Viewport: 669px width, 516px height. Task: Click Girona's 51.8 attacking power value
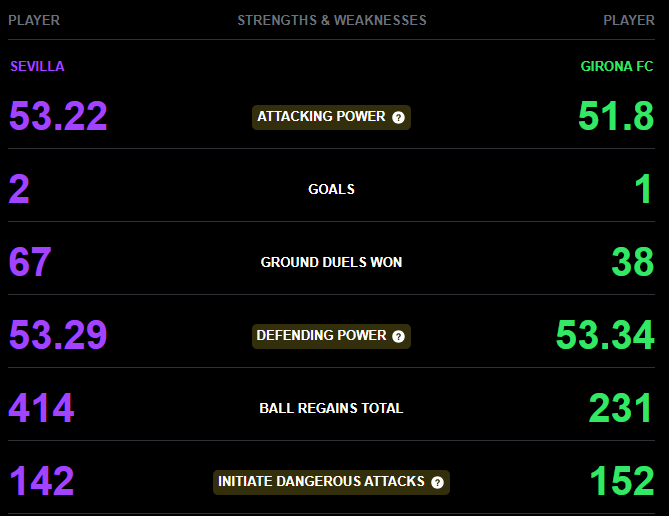pyautogui.click(x=616, y=116)
